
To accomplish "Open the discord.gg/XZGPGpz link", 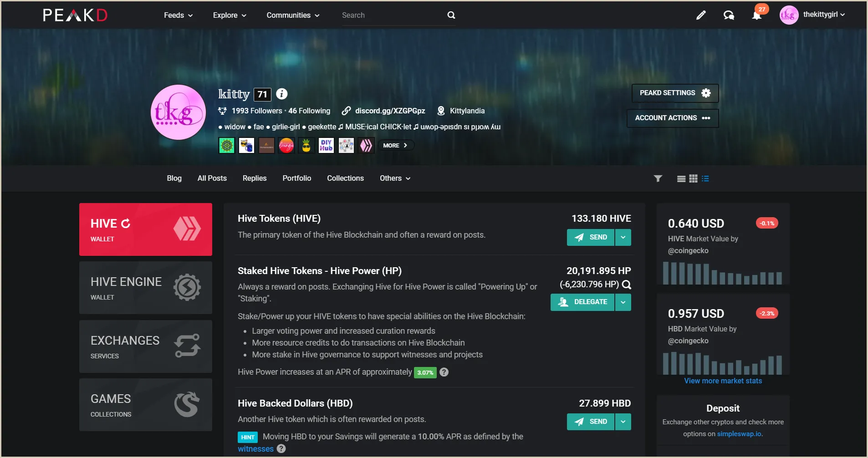I will tap(390, 111).
